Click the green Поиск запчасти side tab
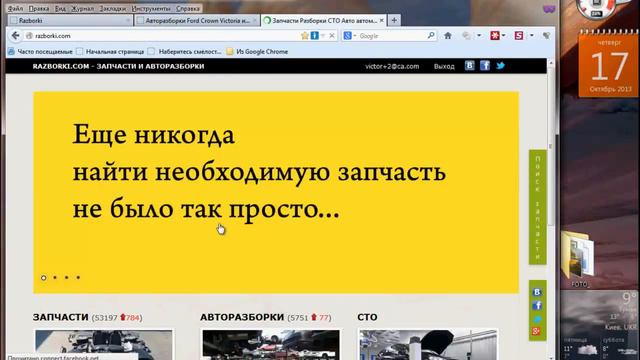The image size is (640, 360). [x=538, y=207]
